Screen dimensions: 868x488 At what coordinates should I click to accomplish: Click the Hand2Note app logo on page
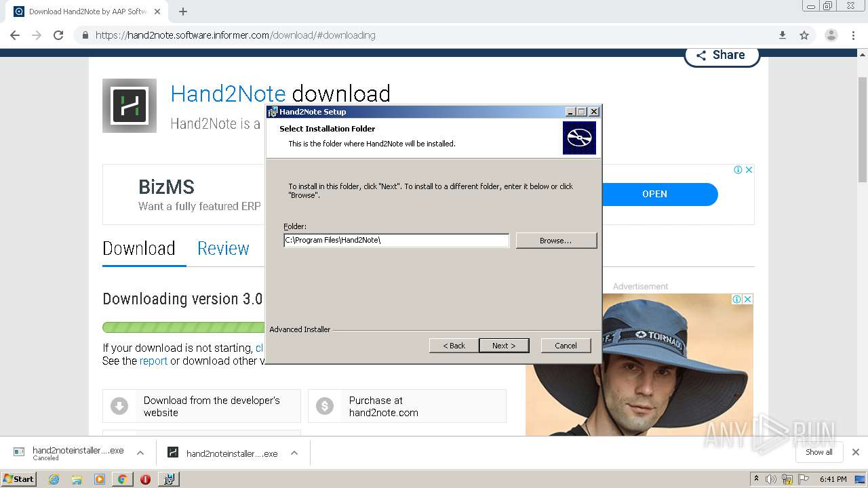pos(130,106)
